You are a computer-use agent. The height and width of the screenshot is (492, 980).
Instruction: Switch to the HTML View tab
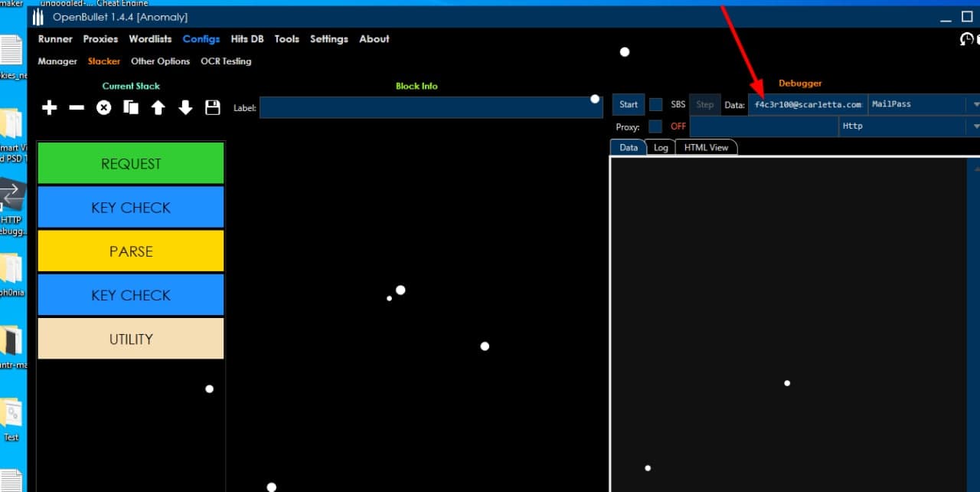(x=706, y=148)
